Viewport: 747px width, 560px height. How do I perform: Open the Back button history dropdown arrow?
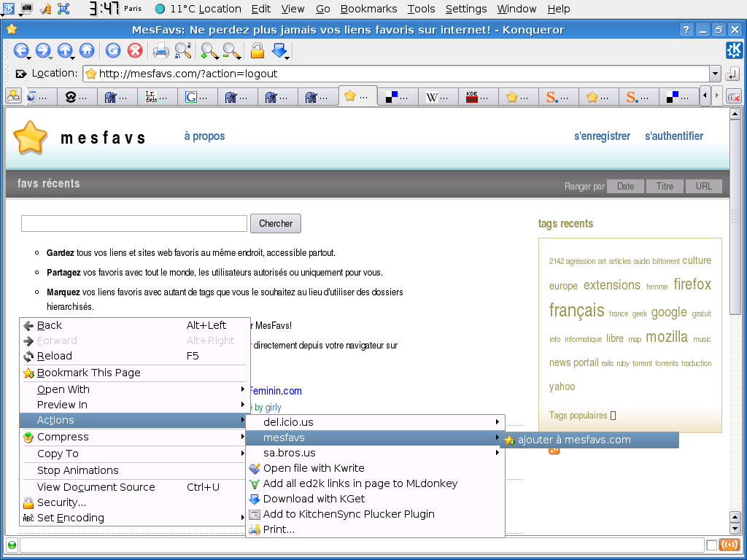(29, 58)
